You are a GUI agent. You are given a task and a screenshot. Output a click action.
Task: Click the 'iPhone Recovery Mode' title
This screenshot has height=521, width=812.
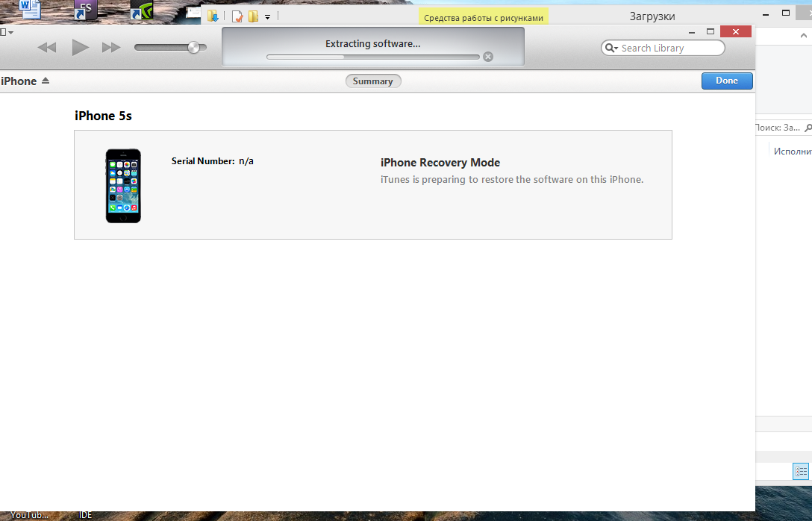[440, 163]
